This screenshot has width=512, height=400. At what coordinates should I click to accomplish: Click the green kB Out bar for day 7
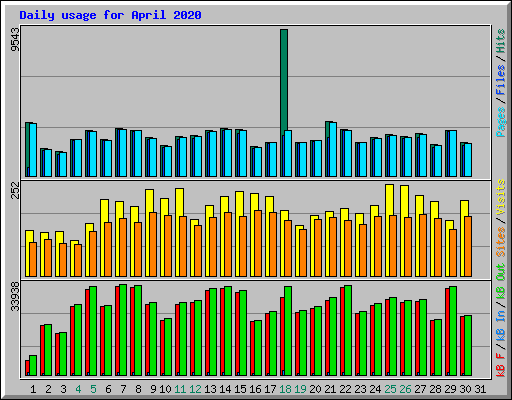click(x=123, y=330)
